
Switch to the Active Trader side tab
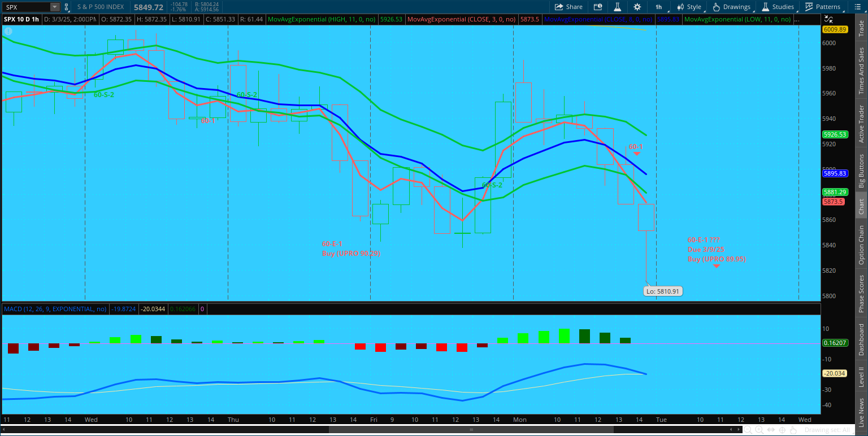coord(861,123)
